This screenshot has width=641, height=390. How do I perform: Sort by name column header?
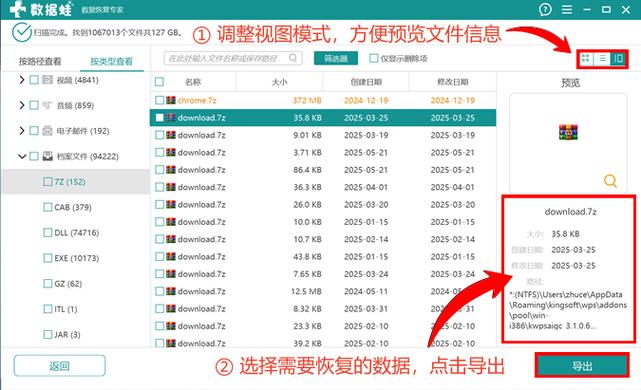[193, 82]
